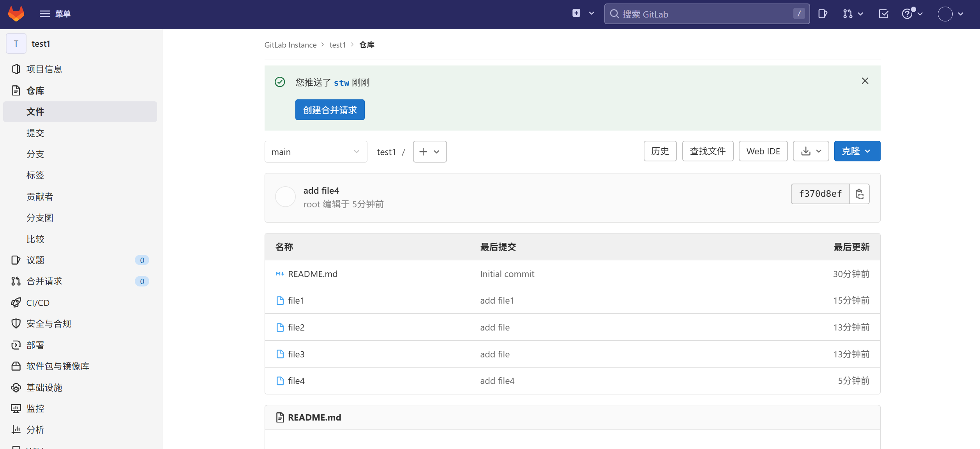Open the help menu dropdown

pos(912,14)
